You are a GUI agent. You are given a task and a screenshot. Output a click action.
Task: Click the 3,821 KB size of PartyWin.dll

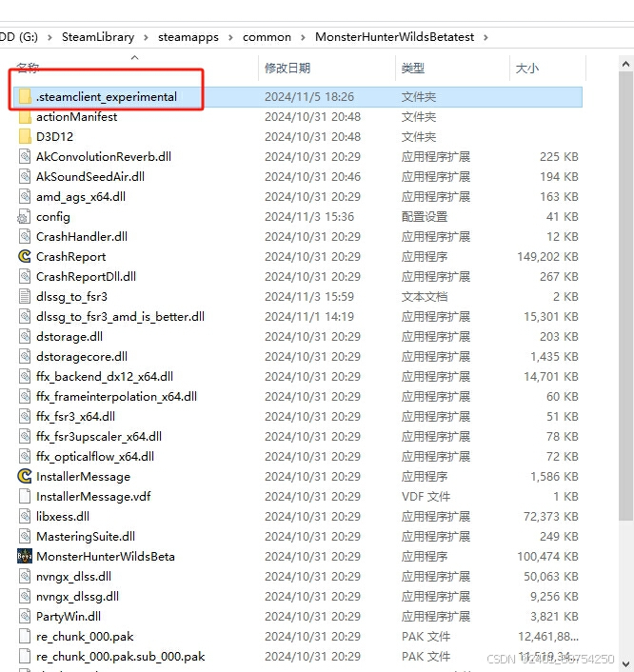[554, 616]
